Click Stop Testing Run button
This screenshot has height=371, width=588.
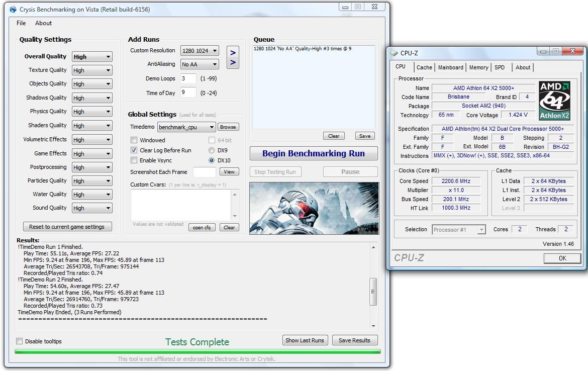275,172
